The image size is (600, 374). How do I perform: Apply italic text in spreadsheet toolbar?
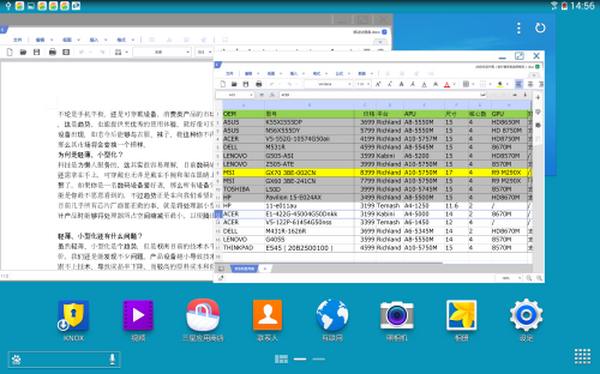412,84
